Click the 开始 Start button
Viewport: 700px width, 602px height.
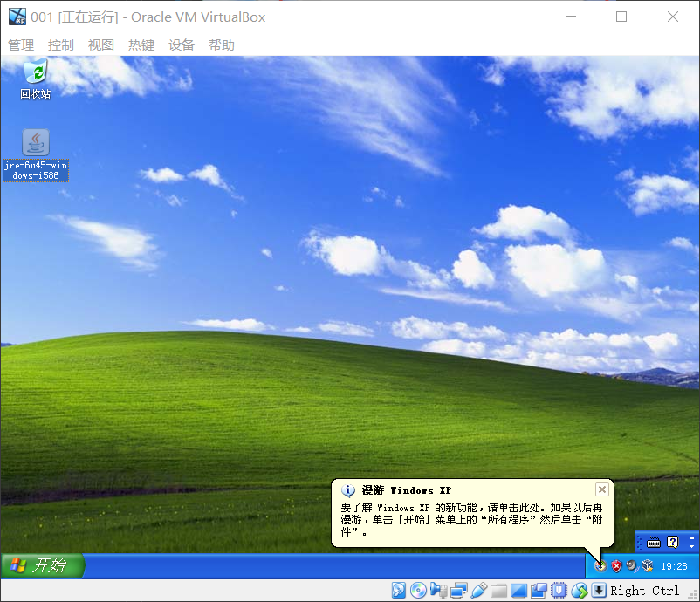[x=42, y=565]
